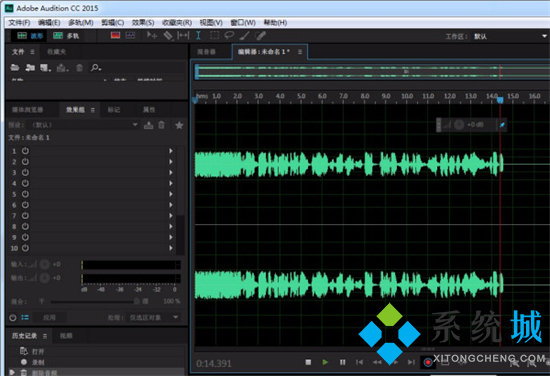Select the Lasso Selection tool
The image size is (550, 376).
229,35
